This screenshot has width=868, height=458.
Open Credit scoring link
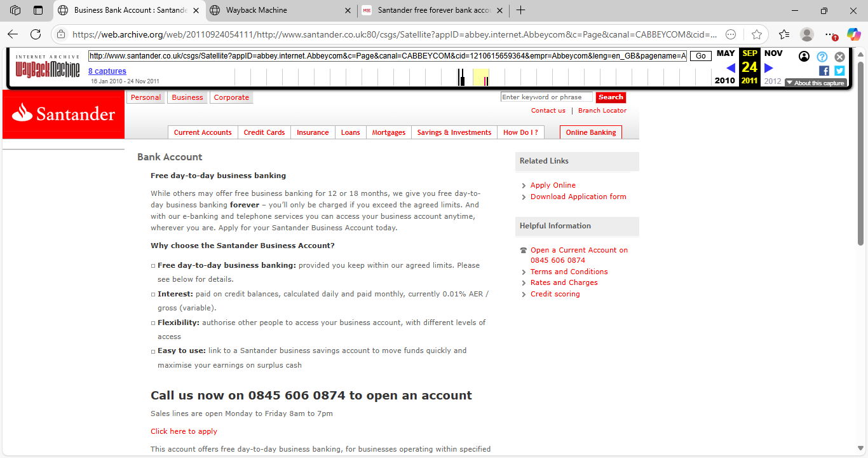click(555, 294)
